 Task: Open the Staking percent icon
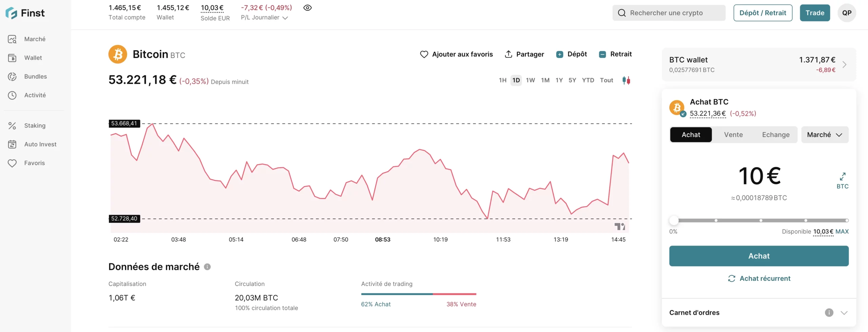(12, 126)
